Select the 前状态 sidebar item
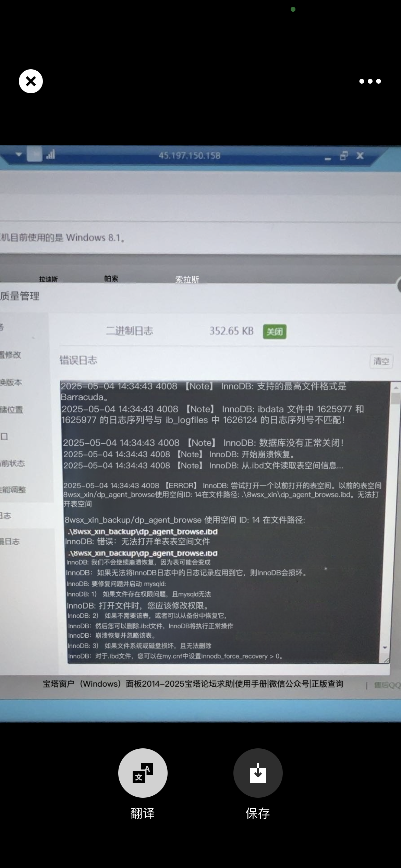The image size is (401, 868). 12,463
